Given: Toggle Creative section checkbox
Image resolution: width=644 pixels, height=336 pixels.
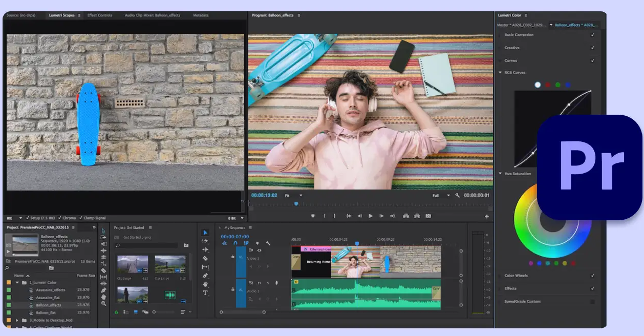Looking at the screenshot, I should (x=592, y=48).
